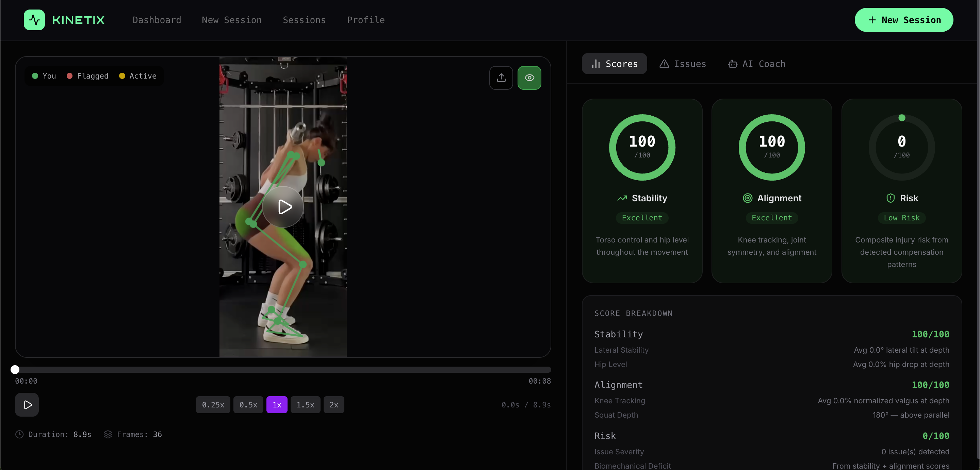Open Sessions from the top navigation

[x=304, y=20]
